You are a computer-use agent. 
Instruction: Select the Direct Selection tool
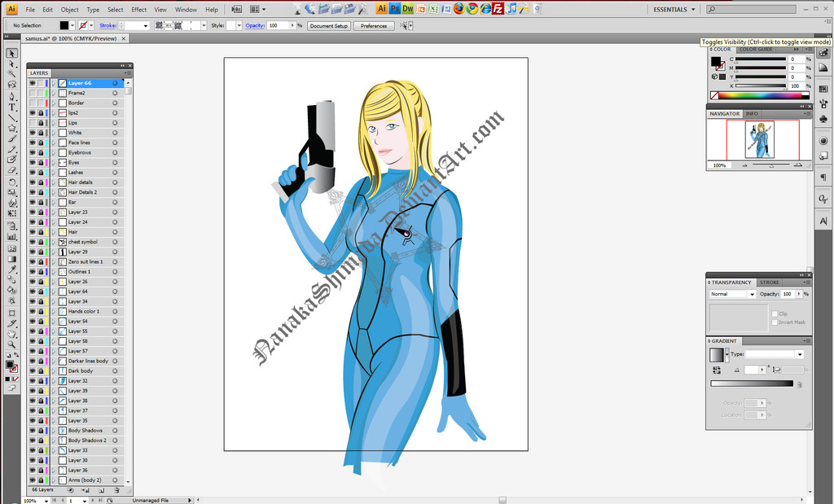click(11, 64)
